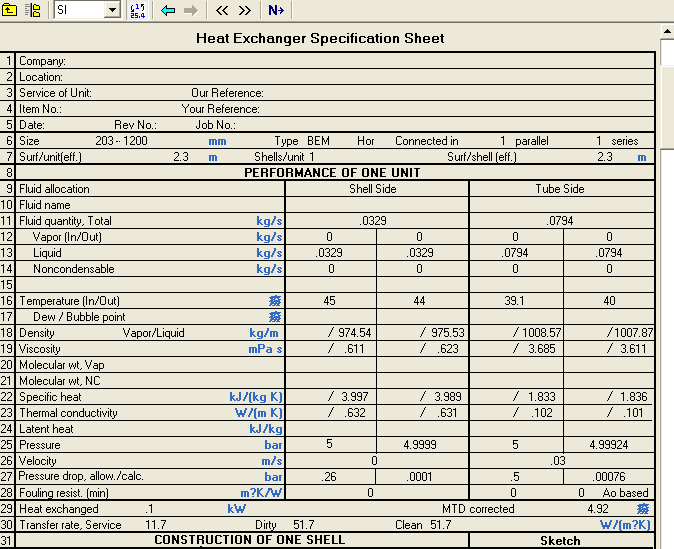
Task: Click the double right chevron icon
Action: coord(245,10)
